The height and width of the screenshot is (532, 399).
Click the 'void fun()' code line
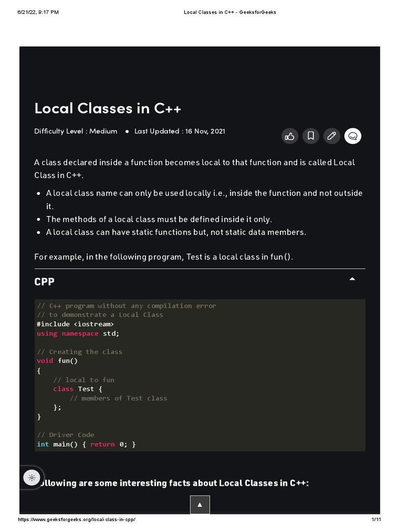pos(57,361)
